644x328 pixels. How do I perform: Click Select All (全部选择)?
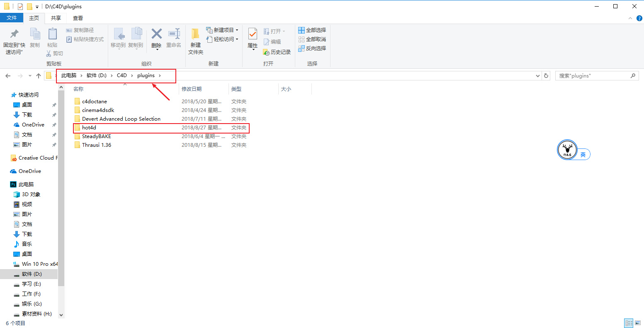(312, 30)
